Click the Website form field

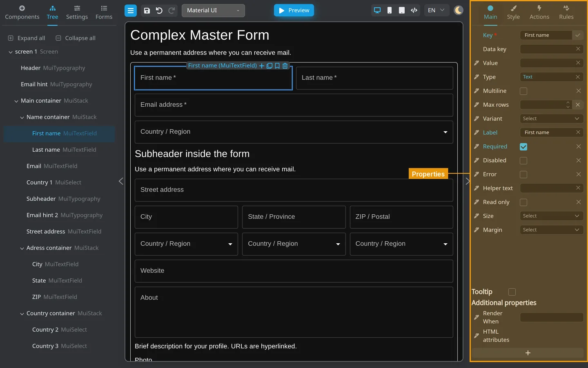coord(294,271)
